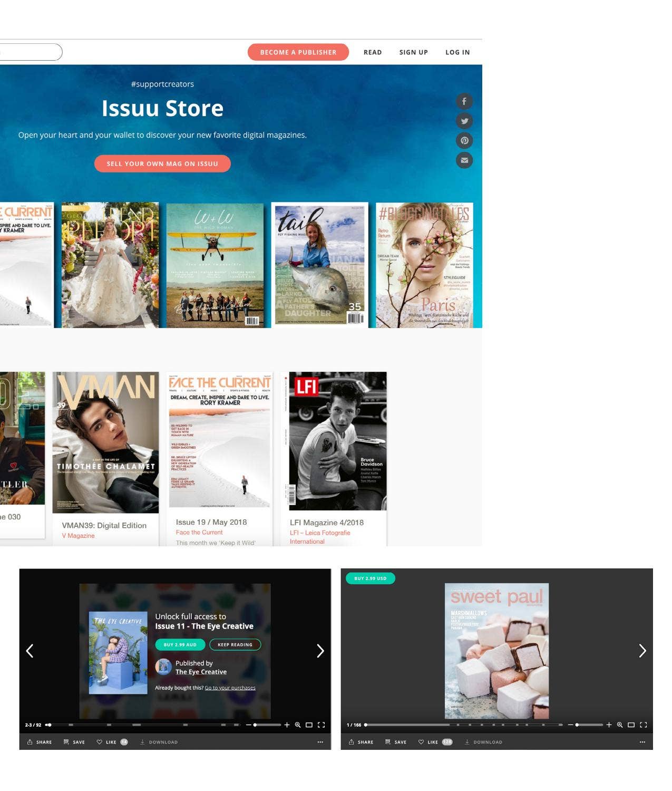Open the READ menu item
Viewport: 672px width, 791px height.
[x=373, y=52]
